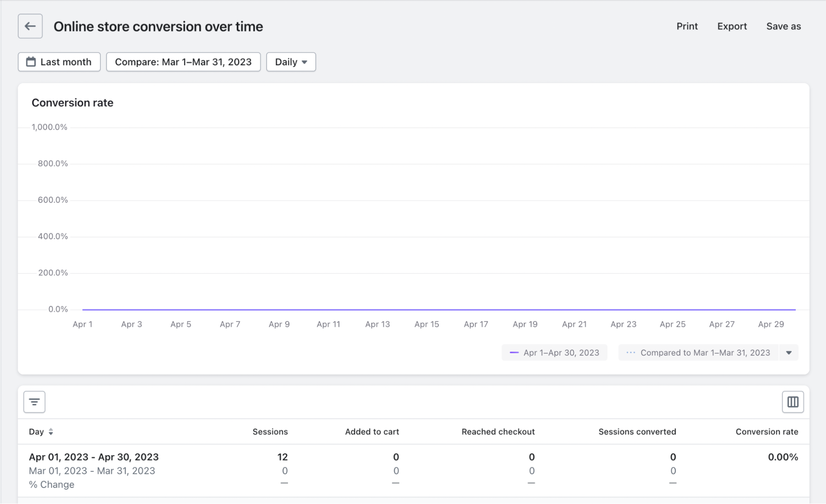Click the Sessions value 12

pyautogui.click(x=282, y=457)
